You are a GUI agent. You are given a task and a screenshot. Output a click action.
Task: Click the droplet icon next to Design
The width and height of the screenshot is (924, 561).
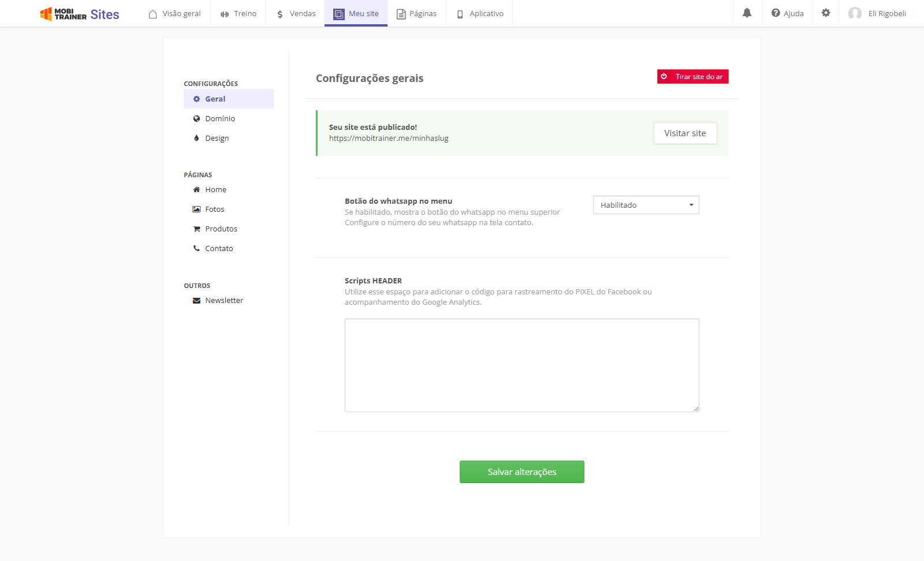[196, 138]
